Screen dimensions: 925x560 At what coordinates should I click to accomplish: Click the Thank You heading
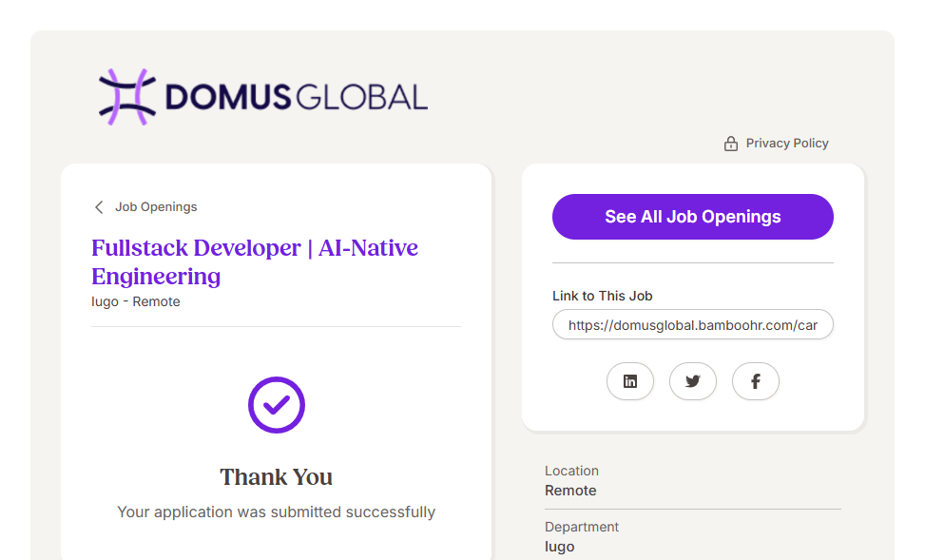point(277,477)
